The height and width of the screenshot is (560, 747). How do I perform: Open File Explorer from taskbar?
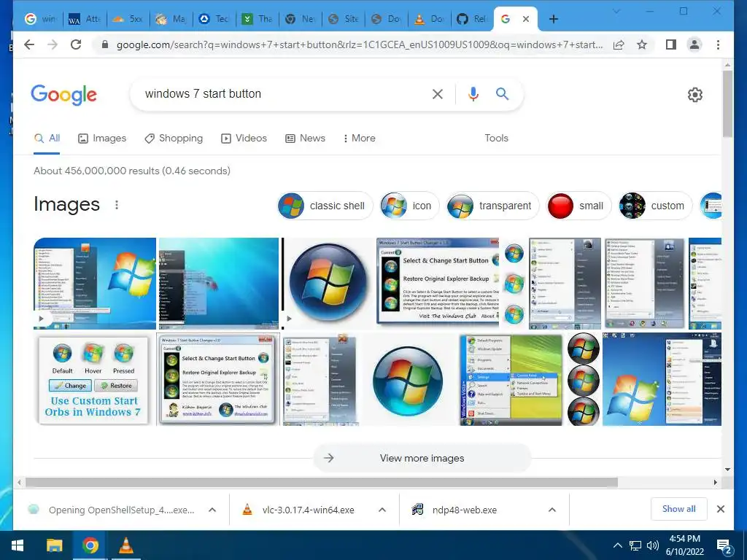pos(54,545)
